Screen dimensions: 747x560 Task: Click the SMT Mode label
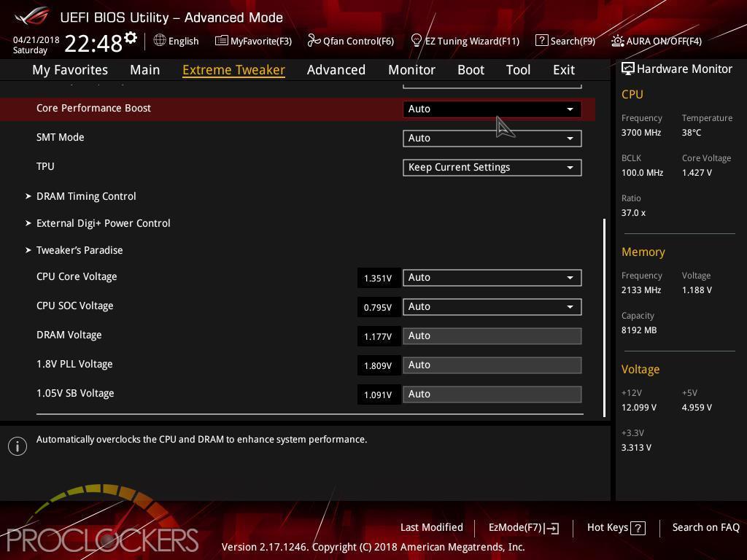pos(60,137)
